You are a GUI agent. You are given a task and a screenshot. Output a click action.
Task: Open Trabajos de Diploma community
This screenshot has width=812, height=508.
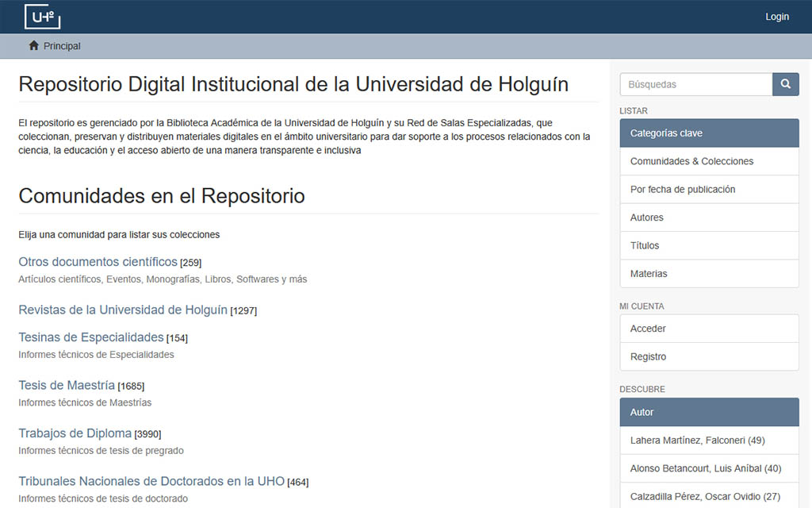coord(75,433)
